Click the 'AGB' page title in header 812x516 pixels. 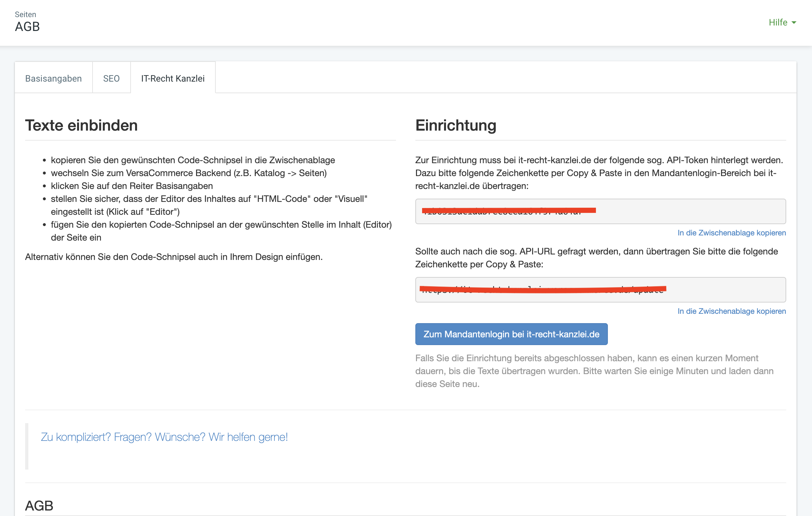tap(27, 27)
